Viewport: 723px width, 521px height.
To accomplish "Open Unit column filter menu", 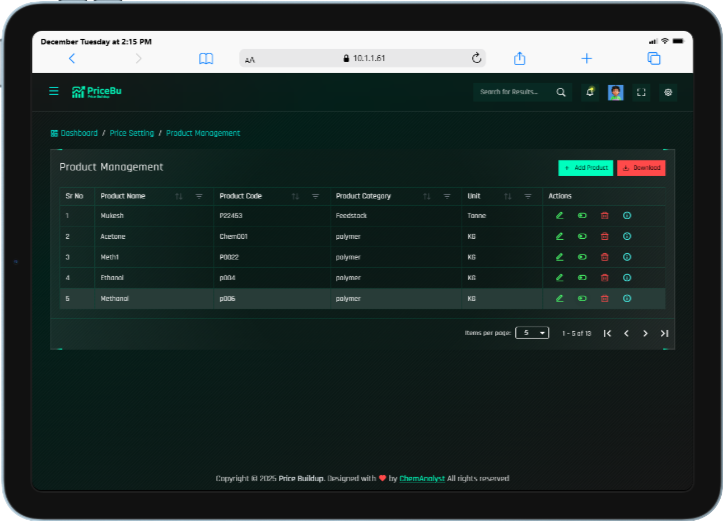I will (x=528, y=196).
